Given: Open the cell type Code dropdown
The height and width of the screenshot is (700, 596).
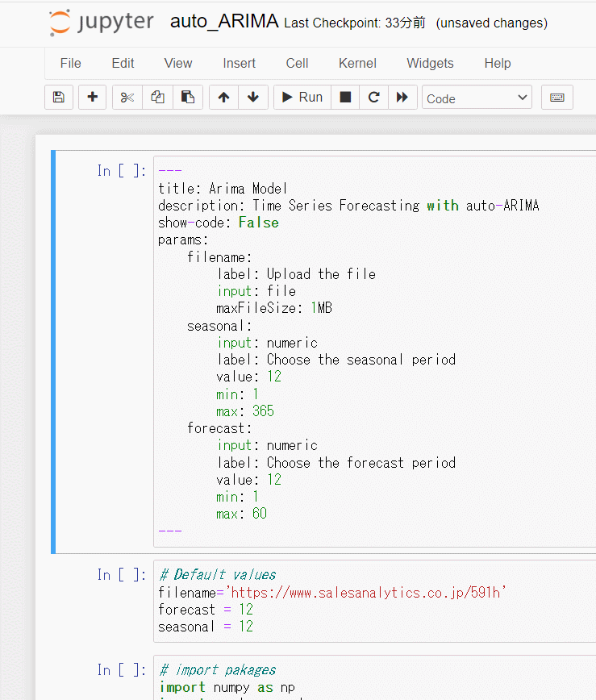Looking at the screenshot, I should click(x=477, y=98).
